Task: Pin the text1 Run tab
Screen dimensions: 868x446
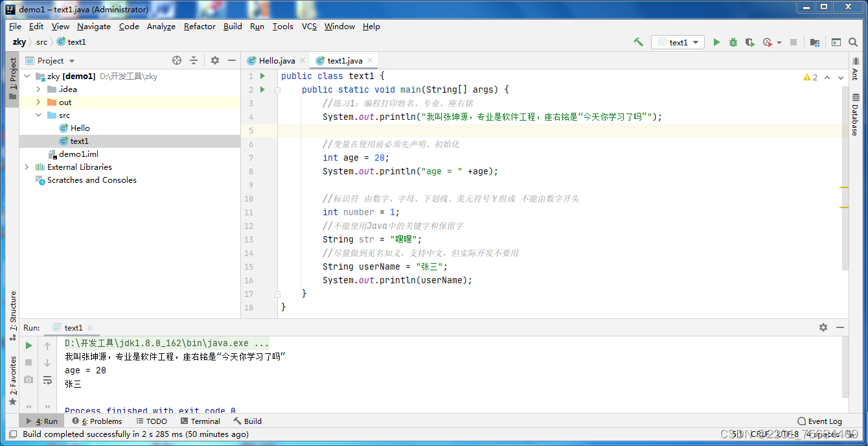Action: click(71, 327)
